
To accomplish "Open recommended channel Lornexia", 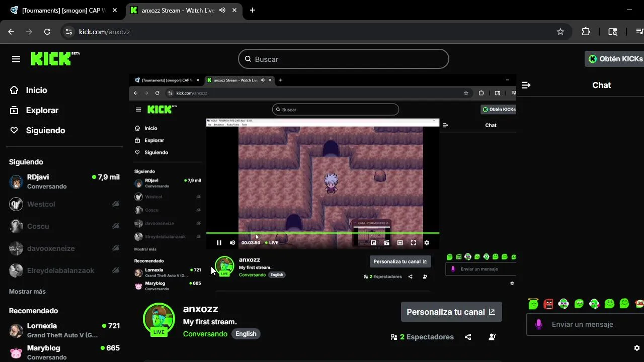I will 64,330.
